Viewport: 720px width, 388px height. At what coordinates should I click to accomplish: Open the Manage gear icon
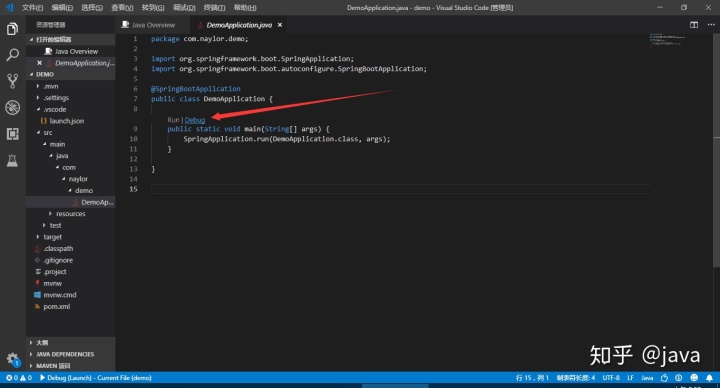pos(12,359)
